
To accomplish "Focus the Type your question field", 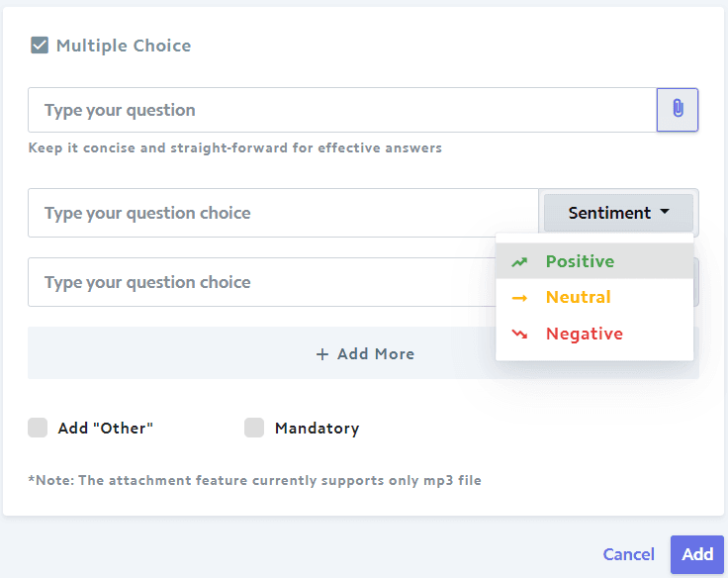I will coord(342,110).
